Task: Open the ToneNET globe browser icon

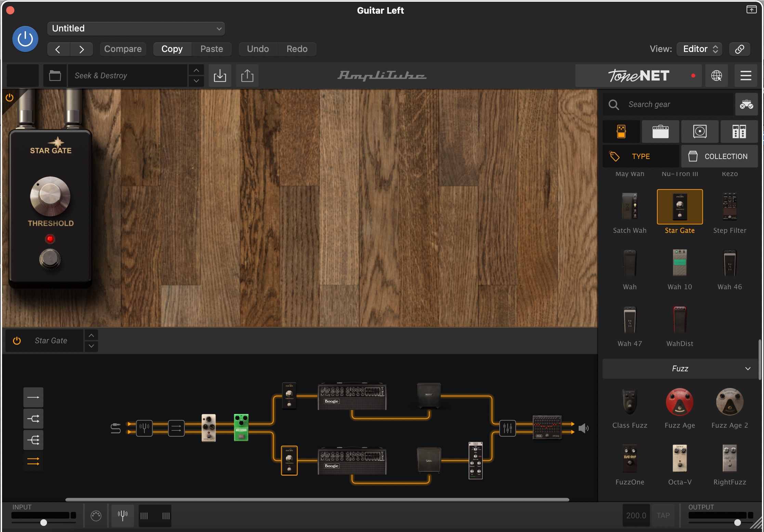Action: click(x=716, y=76)
